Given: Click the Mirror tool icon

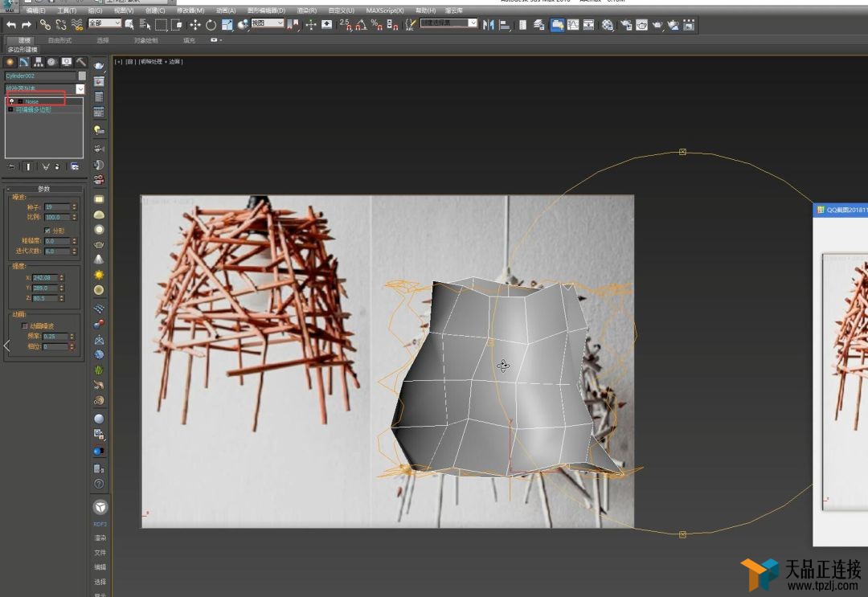Looking at the screenshot, I should tap(489, 24).
